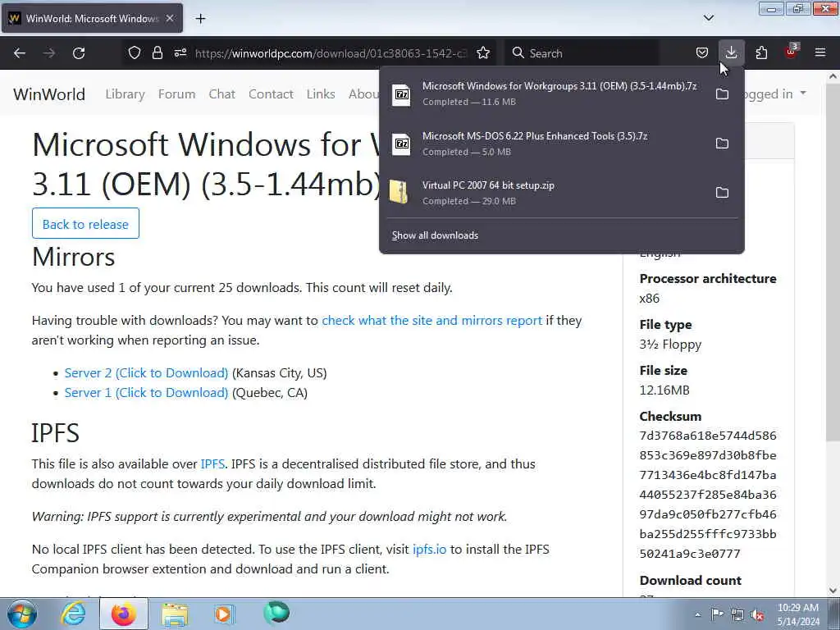Click the network tray icon
The width and height of the screenshot is (840, 630).
point(737,614)
